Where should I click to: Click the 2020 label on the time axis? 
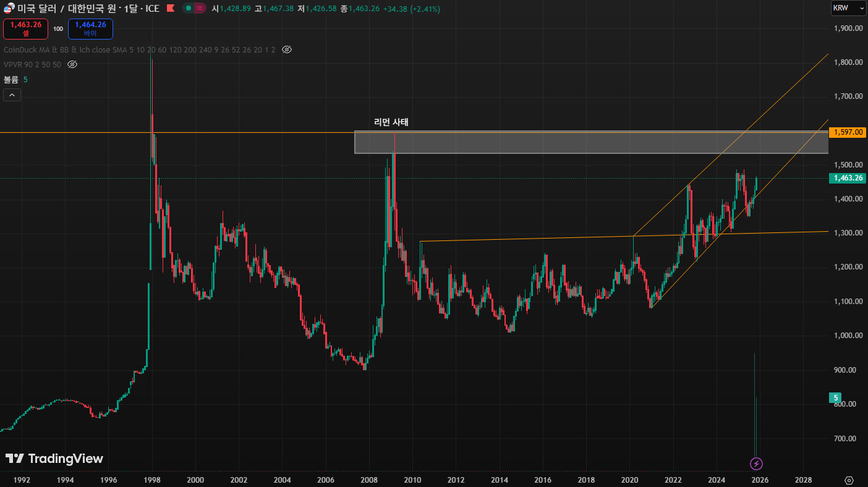[x=629, y=480]
